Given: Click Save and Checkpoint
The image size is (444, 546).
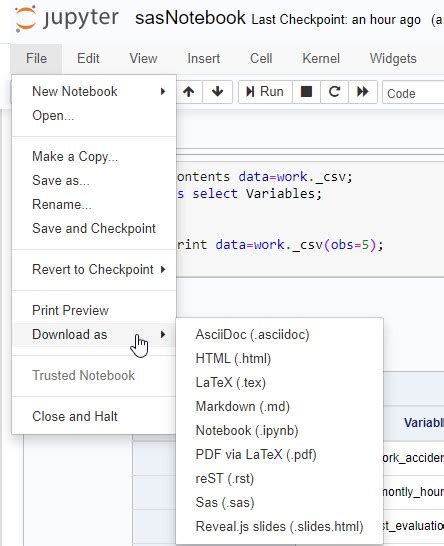Looking at the screenshot, I should click(94, 229).
